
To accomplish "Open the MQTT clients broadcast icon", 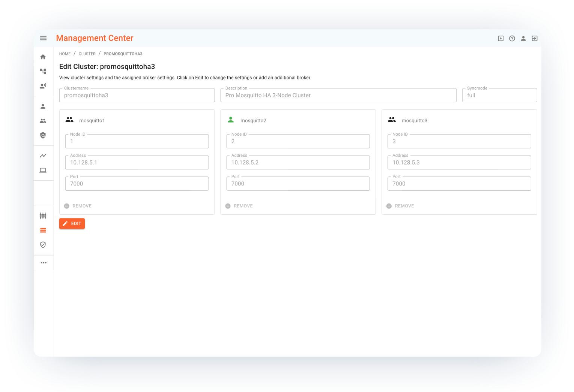I will pyautogui.click(x=43, y=85).
